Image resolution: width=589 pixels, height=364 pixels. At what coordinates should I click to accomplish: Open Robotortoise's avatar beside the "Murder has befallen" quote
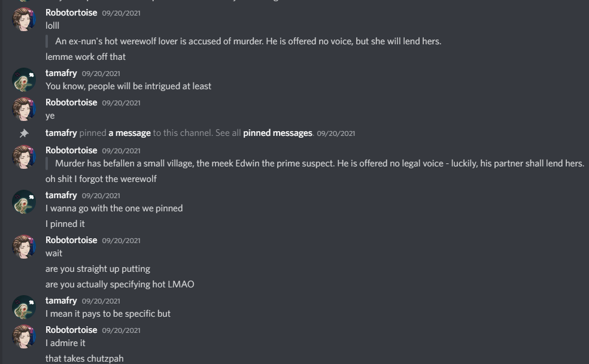(x=24, y=156)
